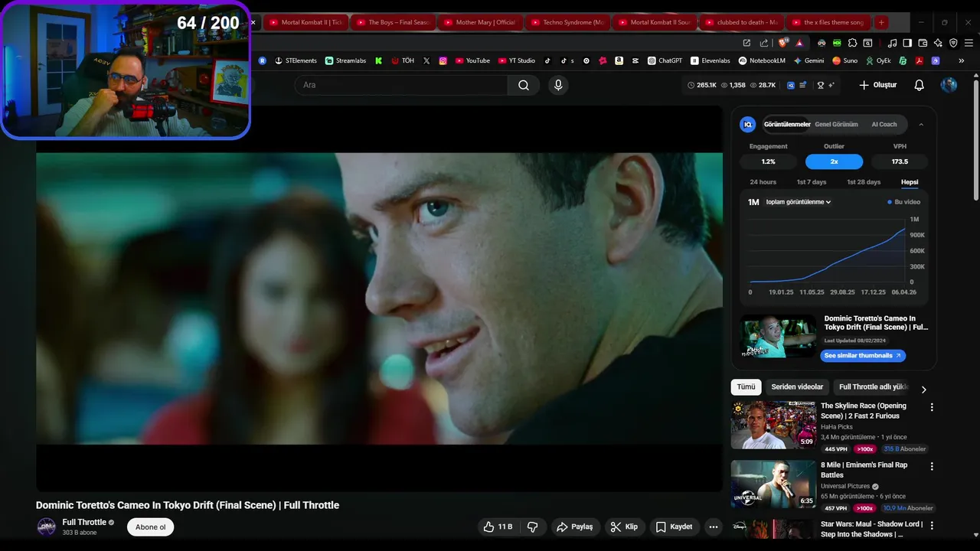The height and width of the screenshot is (551, 980).
Task: Select the 1st 28 days range
Action: 864,182
